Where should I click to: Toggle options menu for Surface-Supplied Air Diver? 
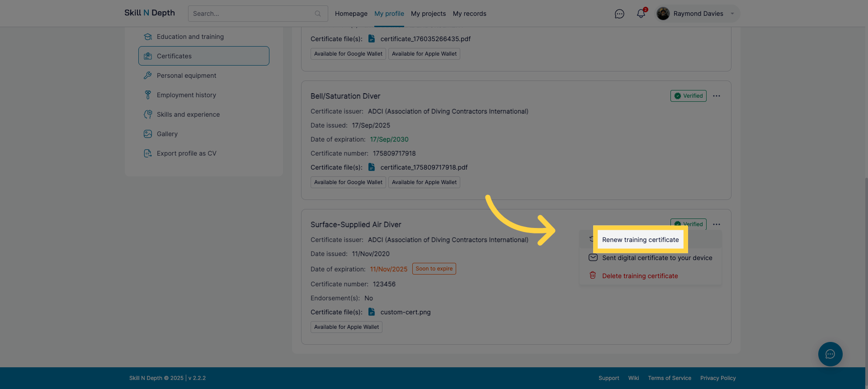(x=717, y=224)
